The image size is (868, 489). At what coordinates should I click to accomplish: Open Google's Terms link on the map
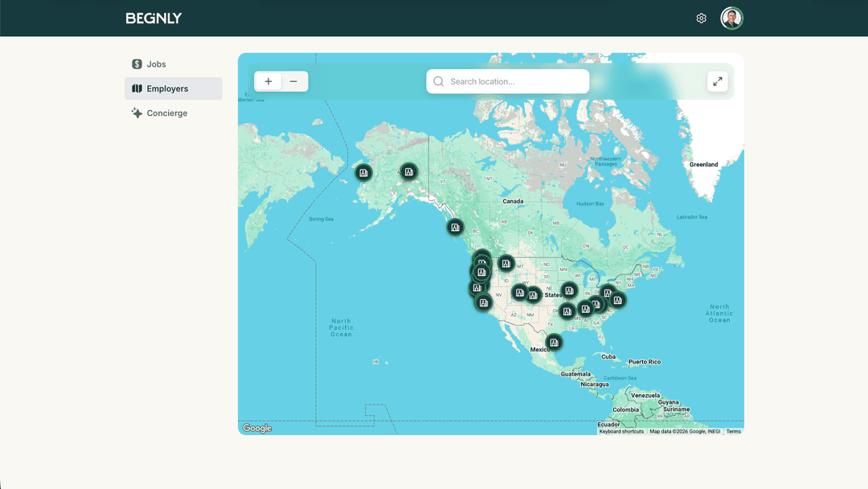pyautogui.click(x=733, y=431)
